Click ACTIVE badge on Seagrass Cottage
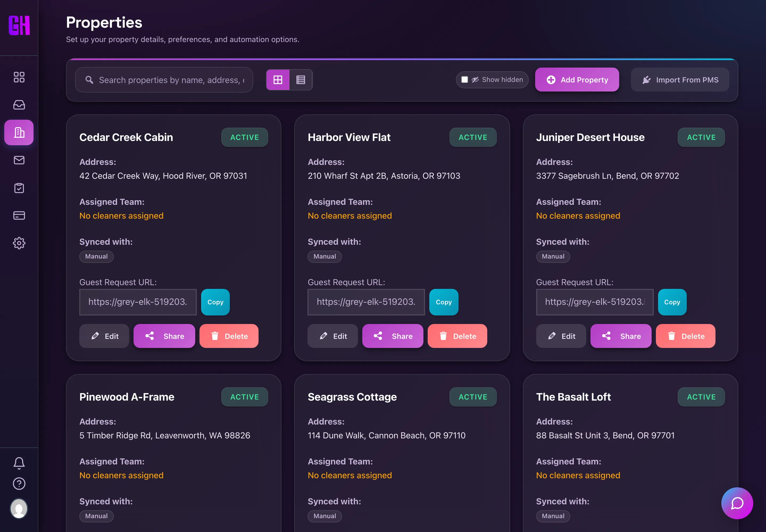 (x=473, y=397)
